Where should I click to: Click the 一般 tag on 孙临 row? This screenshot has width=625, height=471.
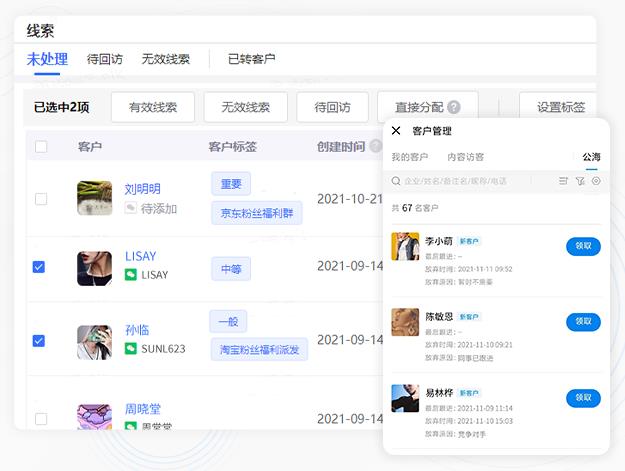point(228,321)
